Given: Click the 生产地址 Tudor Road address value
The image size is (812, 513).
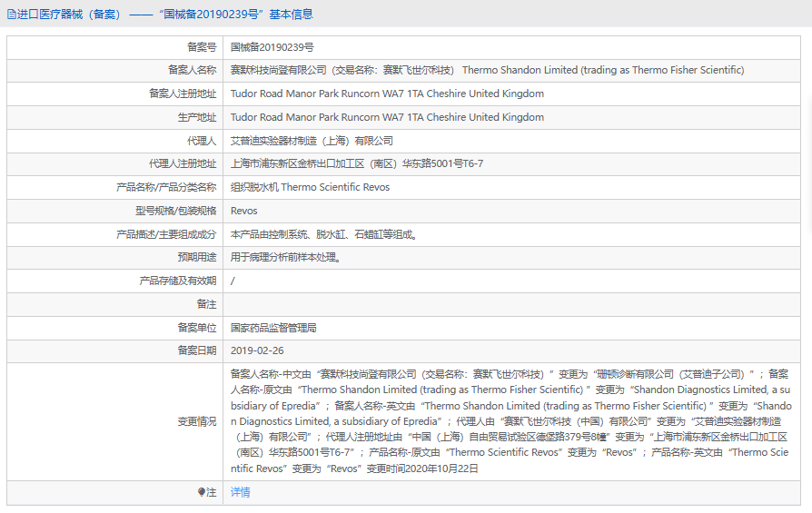Looking at the screenshot, I should pyautogui.click(x=387, y=117).
